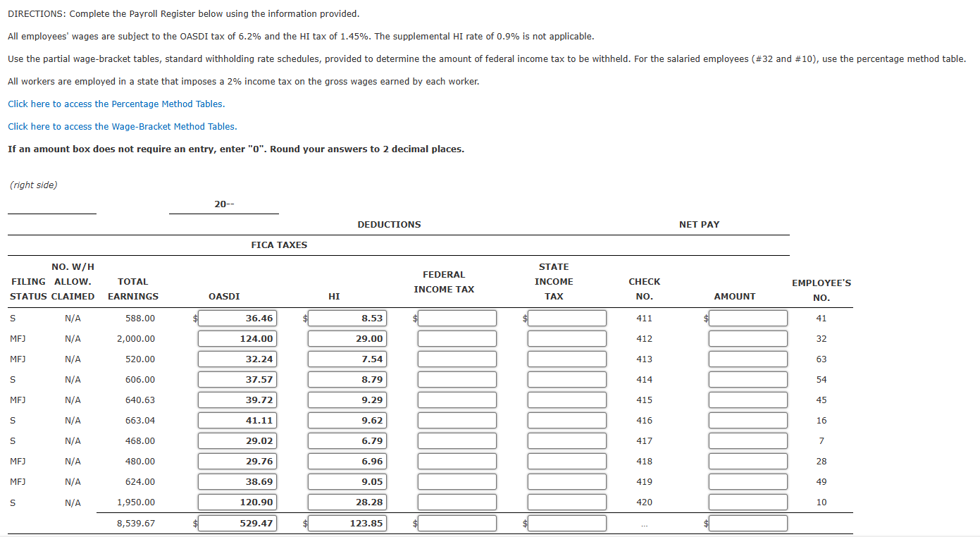
Task: Click the State Income Tax field for check 416
Action: (566, 420)
